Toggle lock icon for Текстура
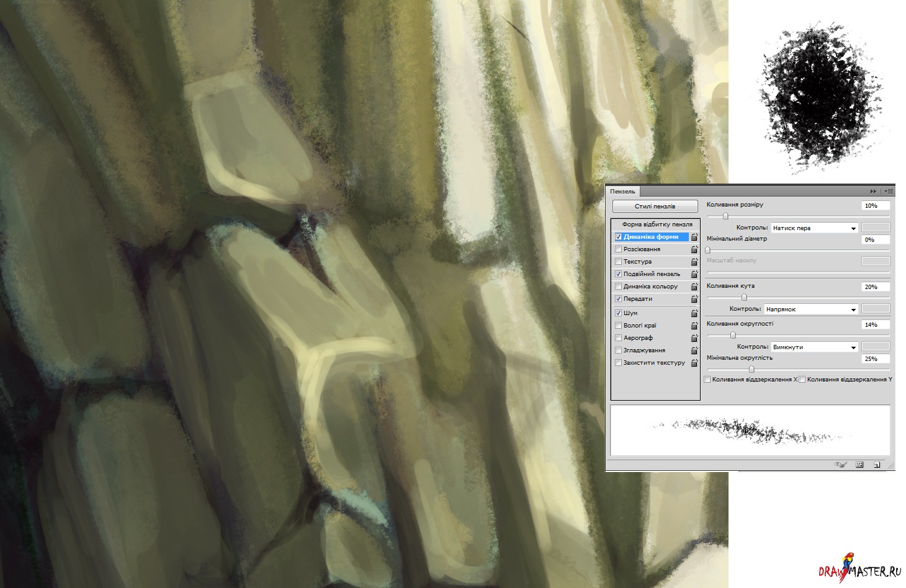 pos(694,262)
